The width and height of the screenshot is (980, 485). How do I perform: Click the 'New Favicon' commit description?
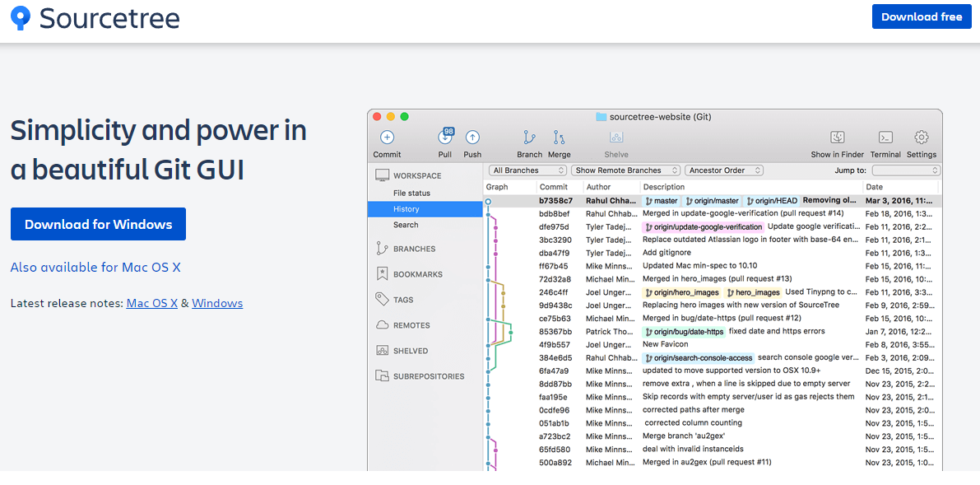pyautogui.click(x=665, y=344)
